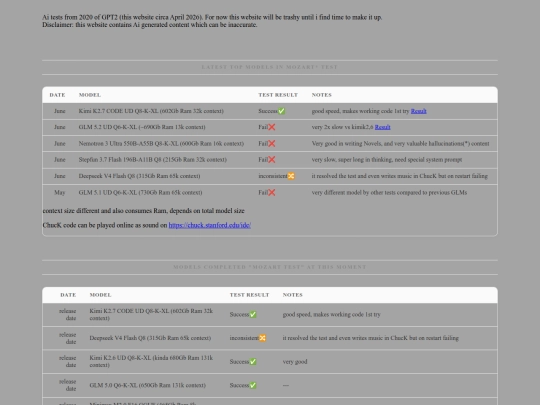Screen dimensions: 540x405
Task: Click the checkmark icon in the release-date Kimi K2.7 row
Action: (x=253, y=314)
